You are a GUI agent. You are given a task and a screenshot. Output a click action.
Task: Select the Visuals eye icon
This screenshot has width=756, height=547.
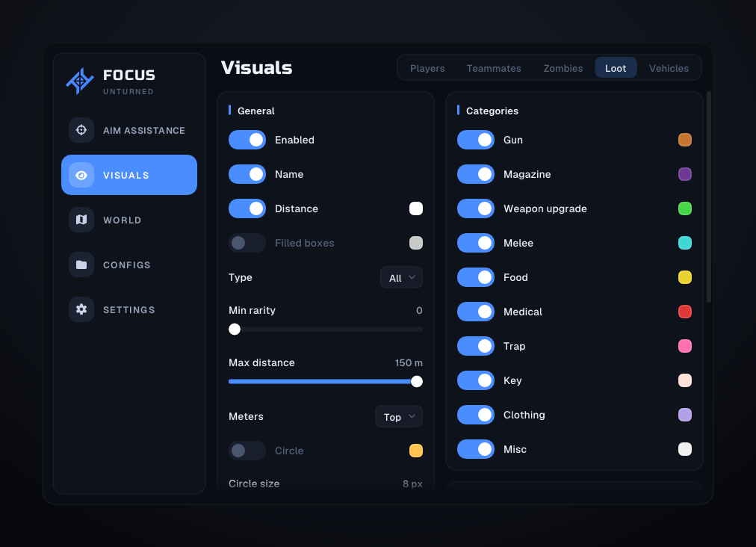(81, 175)
